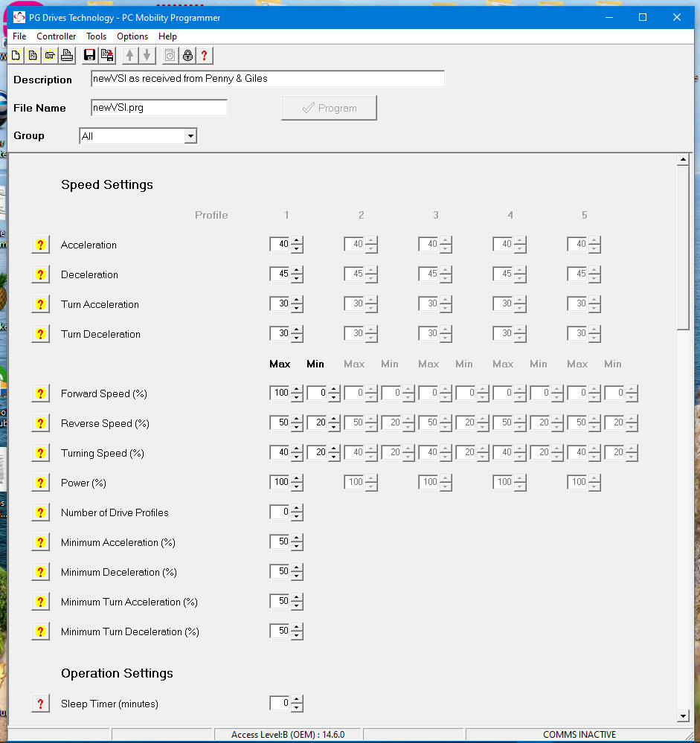Show help for Sleep Timer (minutes)
The width and height of the screenshot is (700, 743).
(x=40, y=704)
